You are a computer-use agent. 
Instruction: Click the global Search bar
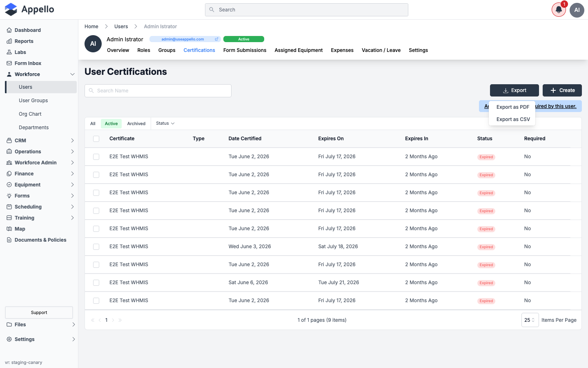tap(307, 10)
